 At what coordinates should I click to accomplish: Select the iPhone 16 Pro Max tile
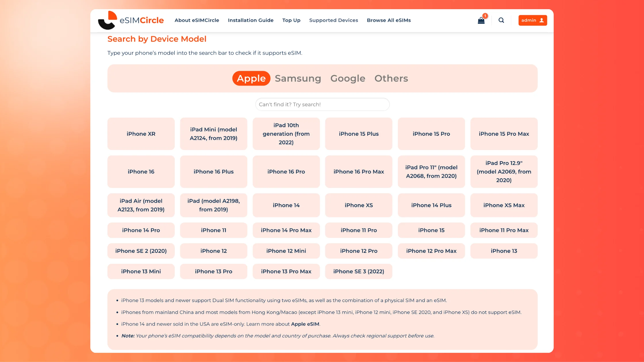point(359,172)
